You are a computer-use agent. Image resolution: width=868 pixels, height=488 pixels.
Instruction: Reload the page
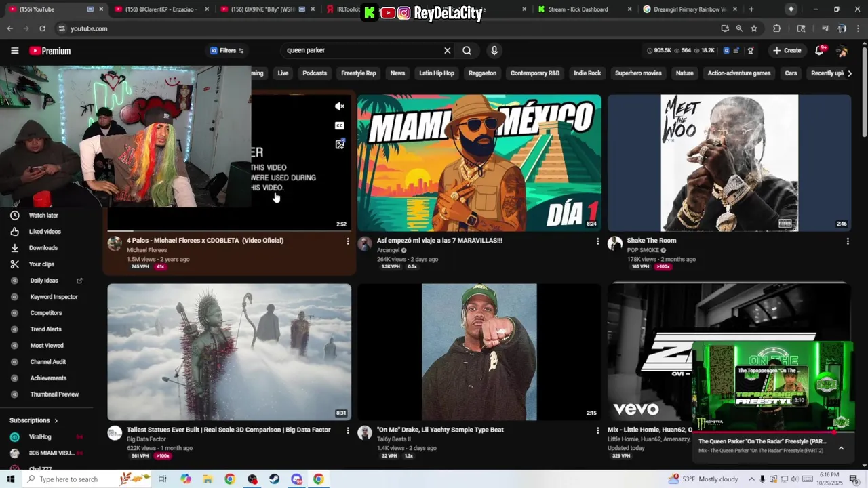pyautogui.click(x=42, y=28)
